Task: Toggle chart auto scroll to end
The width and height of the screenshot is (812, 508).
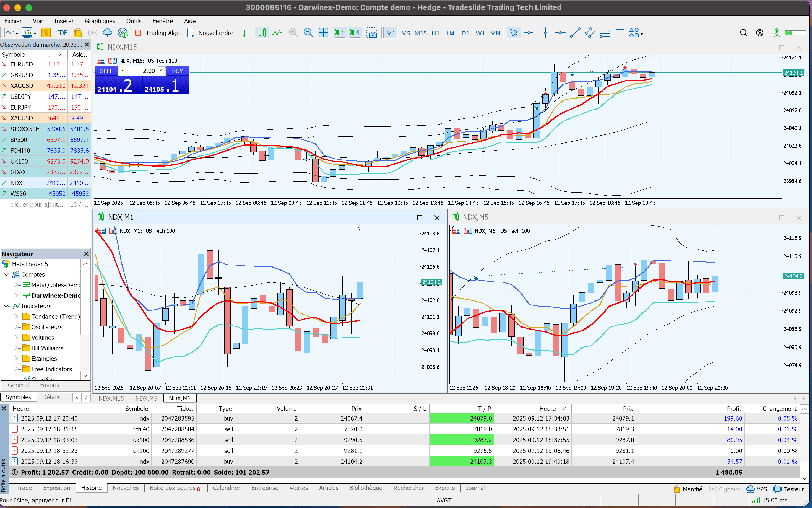Action: [x=340, y=33]
